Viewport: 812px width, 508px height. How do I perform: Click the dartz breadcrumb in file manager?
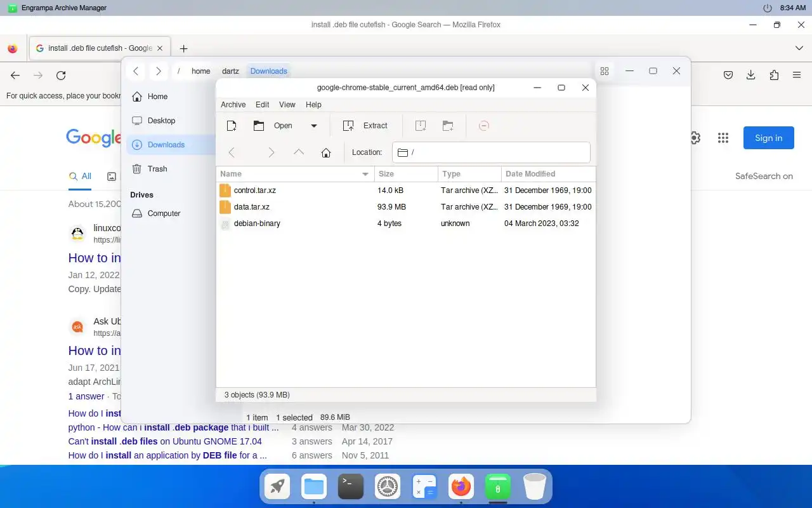coord(230,71)
